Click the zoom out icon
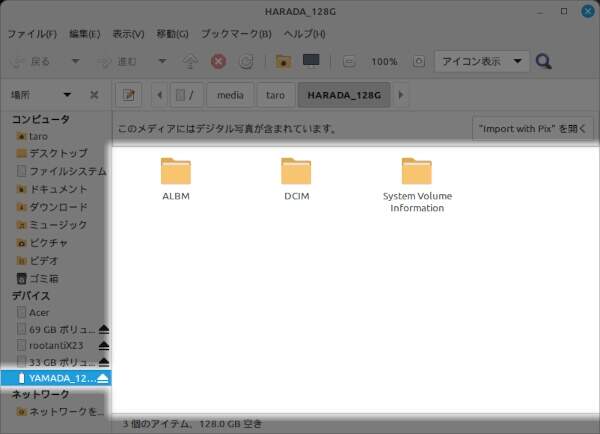Image resolution: width=600 pixels, height=434 pixels. tap(349, 61)
